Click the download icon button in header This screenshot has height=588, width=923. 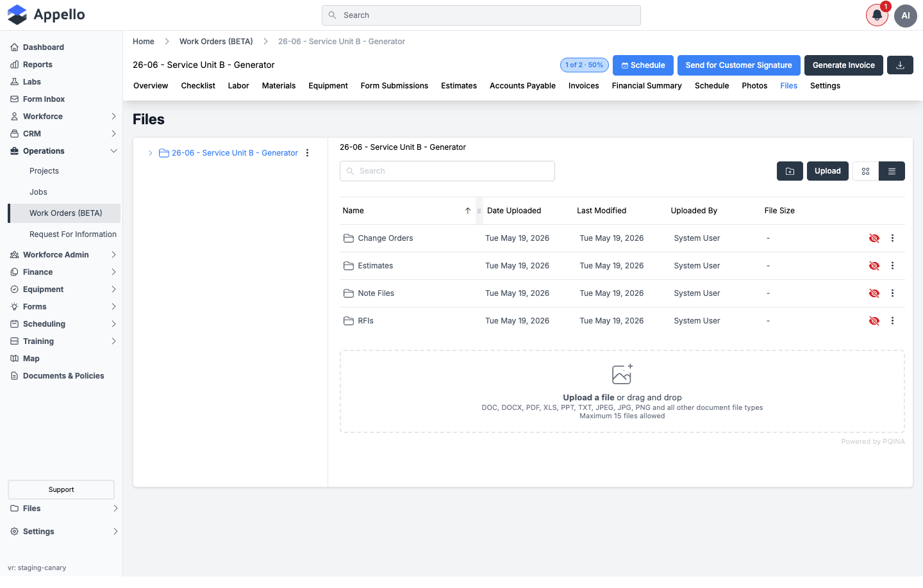(900, 65)
